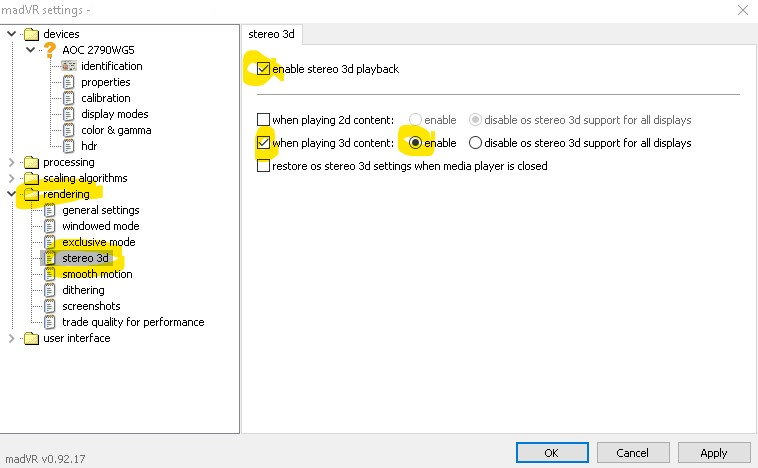
Task: Click the display modes page icon
Action: coord(69,114)
